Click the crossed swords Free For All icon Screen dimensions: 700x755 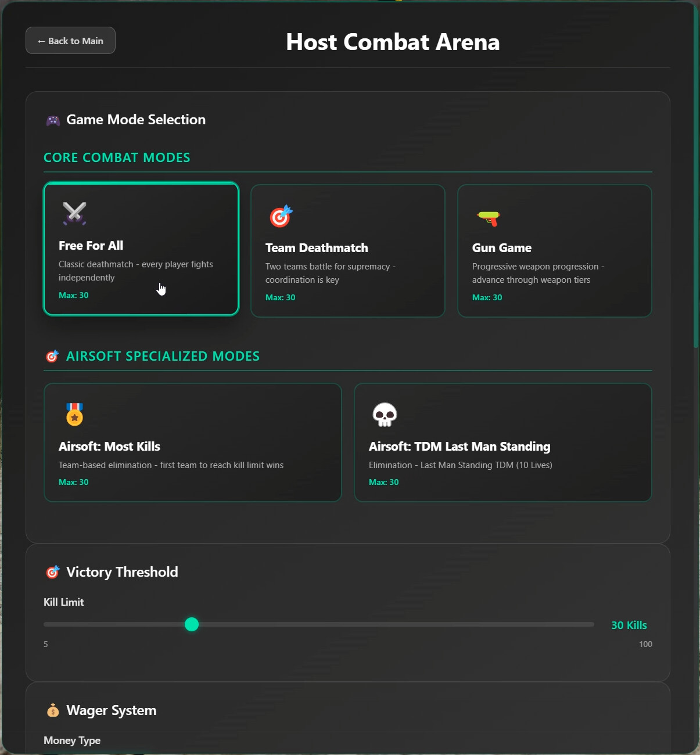point(74,213)
